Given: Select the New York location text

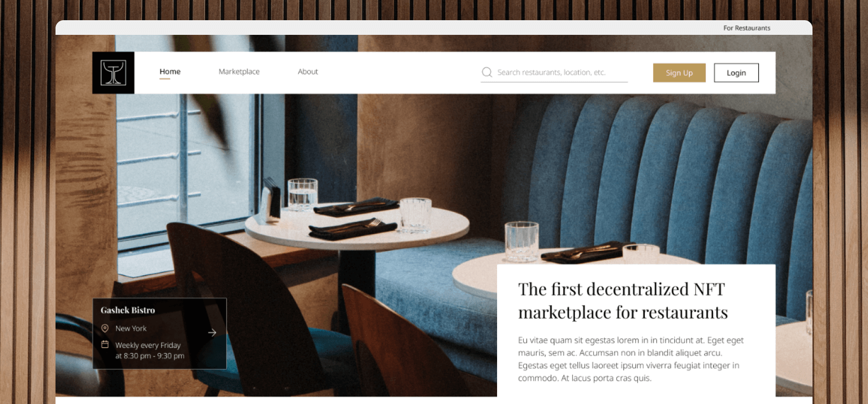Looking at the screenshot, I should (x=131, y=328).
